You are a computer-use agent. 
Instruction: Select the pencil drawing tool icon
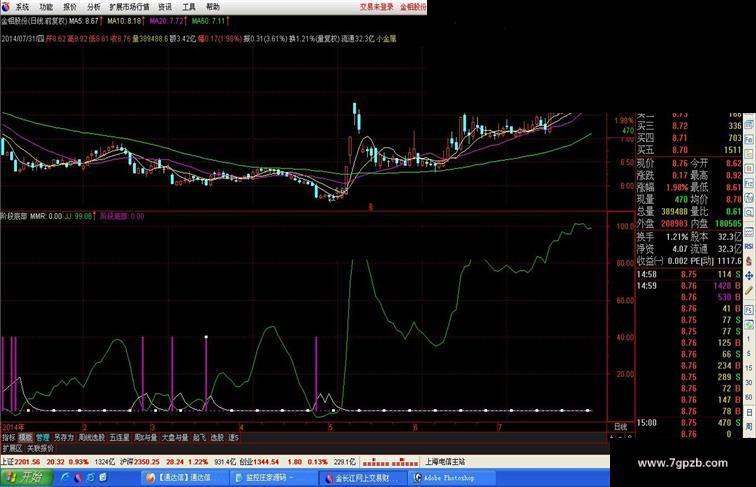[x=749, y=290]
